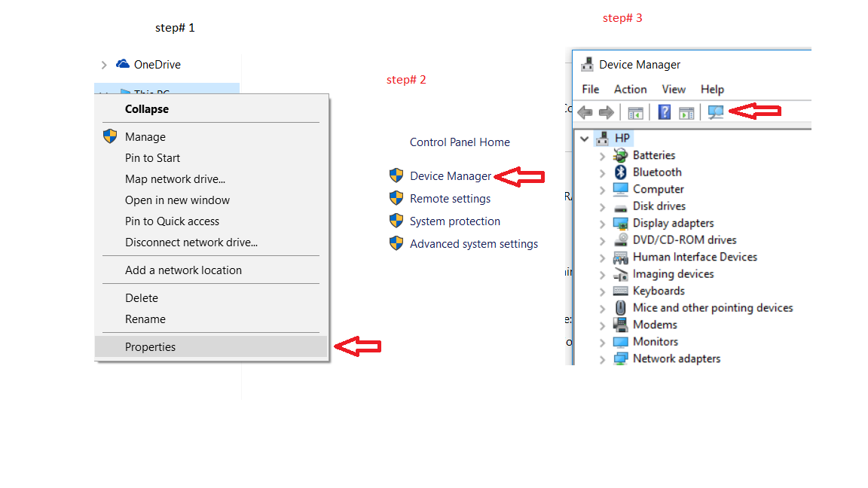Select the Human Interface Devices label
The height and width of the screenshot is (488, 868).
[x=695, y=257]
